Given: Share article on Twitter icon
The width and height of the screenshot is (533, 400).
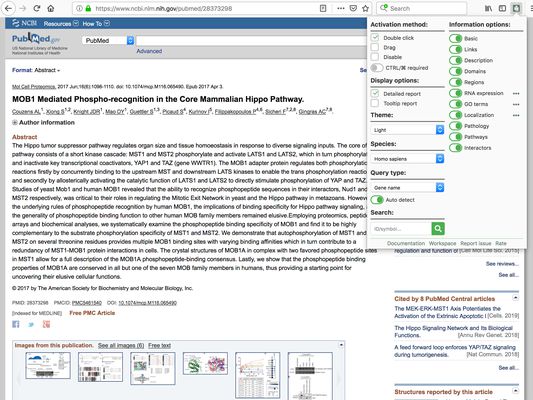Looking at the screenshot, I should (31, 325).
